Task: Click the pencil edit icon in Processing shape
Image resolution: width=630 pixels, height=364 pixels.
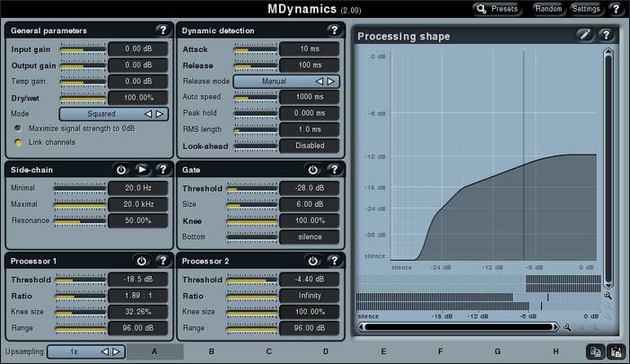Action: 585,35
